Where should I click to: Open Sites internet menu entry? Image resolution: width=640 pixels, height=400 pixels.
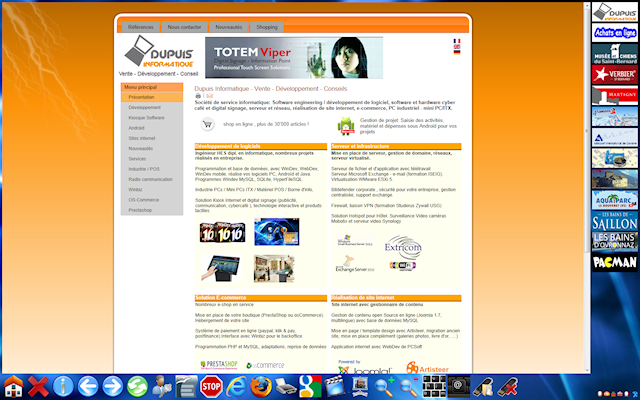click(x=152, y=138)
